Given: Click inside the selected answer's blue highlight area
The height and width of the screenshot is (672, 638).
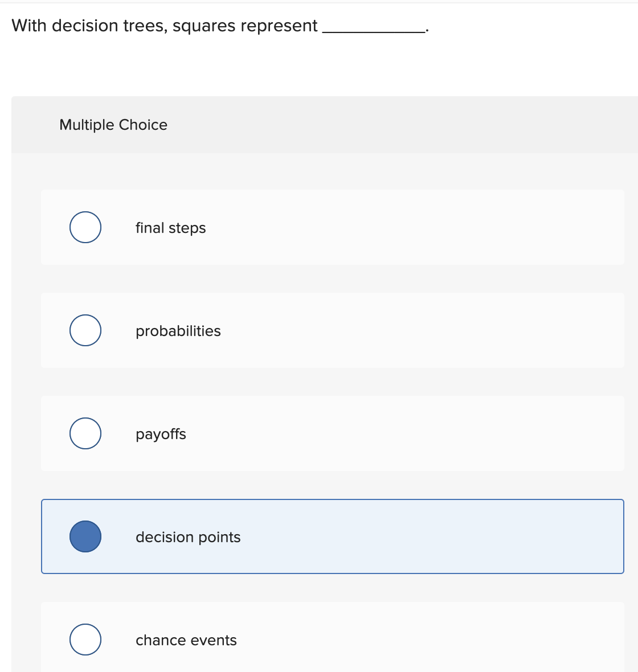Looking at the screenshot, I should pyautogui.click(x=399, y=536).
